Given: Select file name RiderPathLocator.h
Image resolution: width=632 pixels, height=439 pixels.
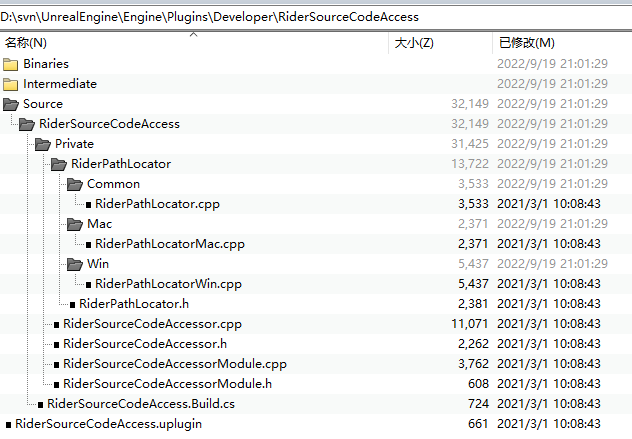Looking at the screenshot, I should tap(134, 304).
